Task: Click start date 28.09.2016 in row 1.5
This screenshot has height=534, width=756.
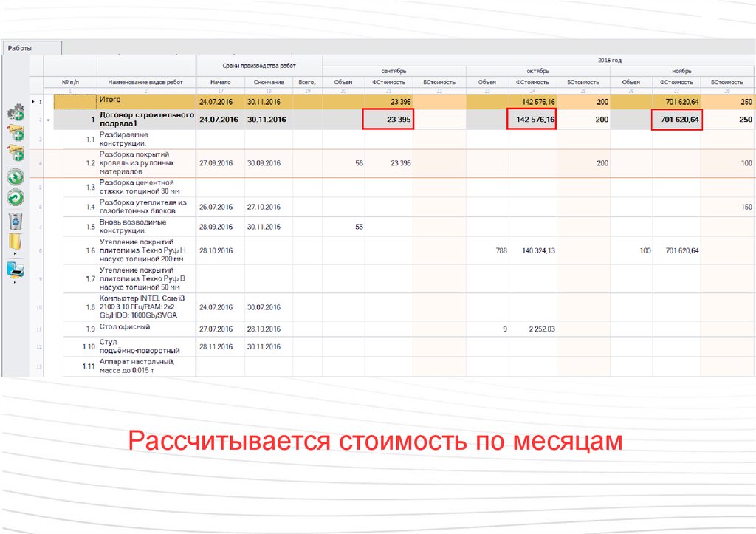Action: [x=216, y=227]
